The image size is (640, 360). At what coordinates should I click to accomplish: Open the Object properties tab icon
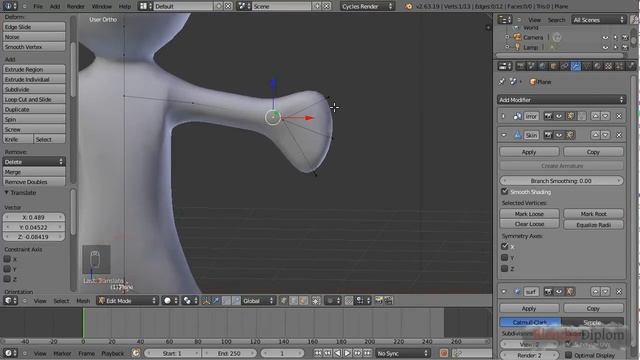click(553, 66)
